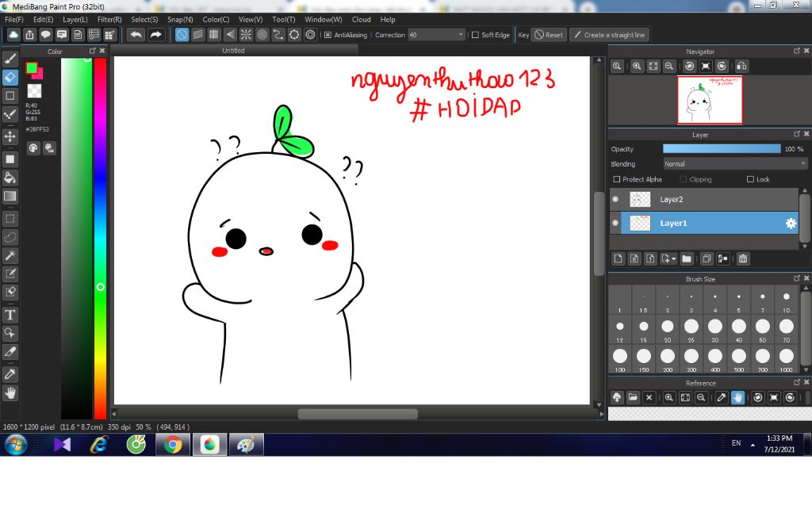The width and height of the screenshot is (812, 524).
Task: Turn snap off with the circle-slash icon
Action: click(182, 35)
